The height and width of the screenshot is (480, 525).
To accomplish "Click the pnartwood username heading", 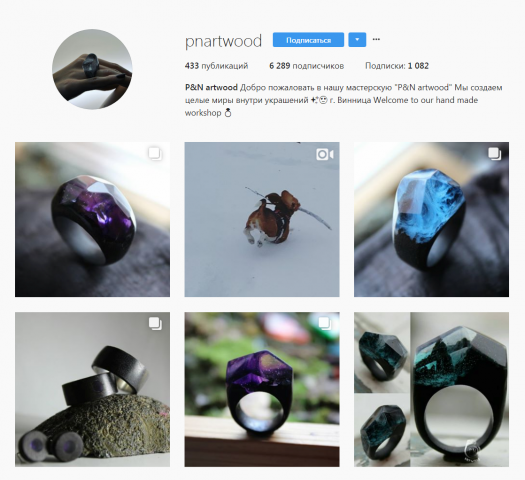I will point(223,41).
